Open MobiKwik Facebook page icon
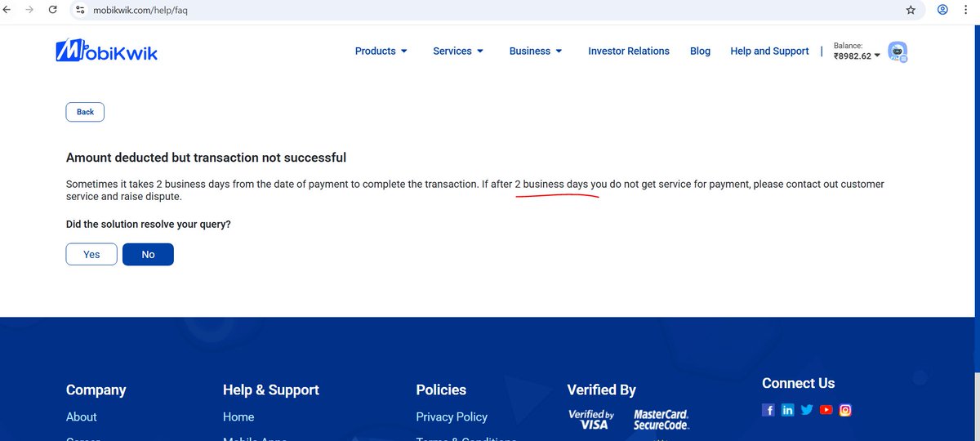The image size is (980, 441). [x=768, y=410]
